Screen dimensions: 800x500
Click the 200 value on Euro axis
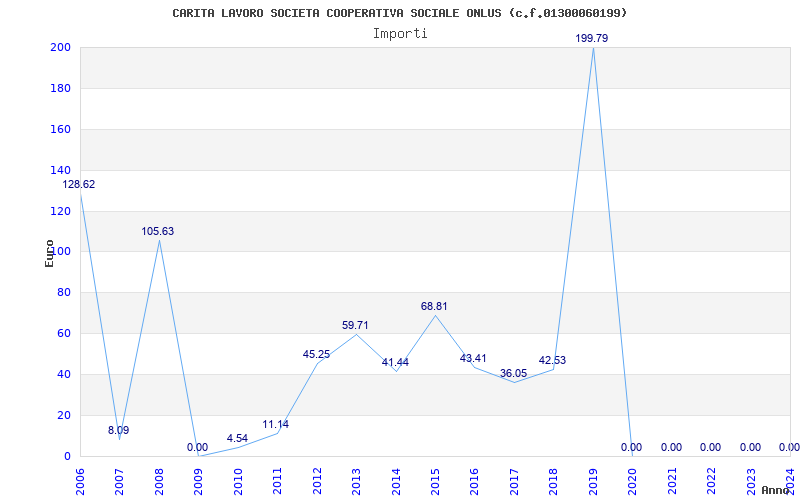tap(60, 47)
